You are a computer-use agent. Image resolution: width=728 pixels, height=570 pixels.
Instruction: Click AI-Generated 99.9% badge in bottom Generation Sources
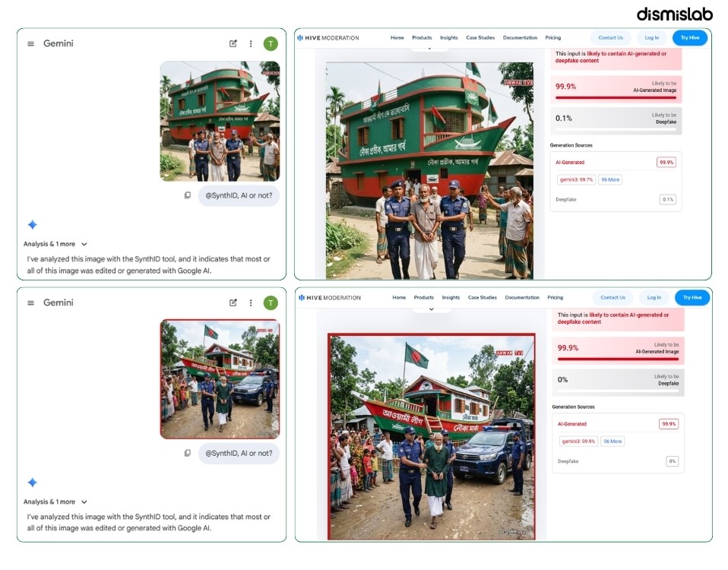[x=669, y=424]
